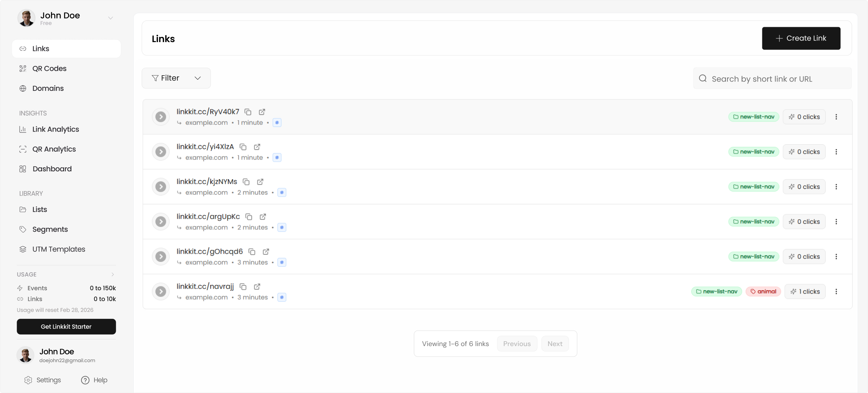Image resolution: width=868 pixels, height=393 pixels.
Task: Click the animal tag on linkkit.cc/navrajj
Action: [x=763, y=291]
